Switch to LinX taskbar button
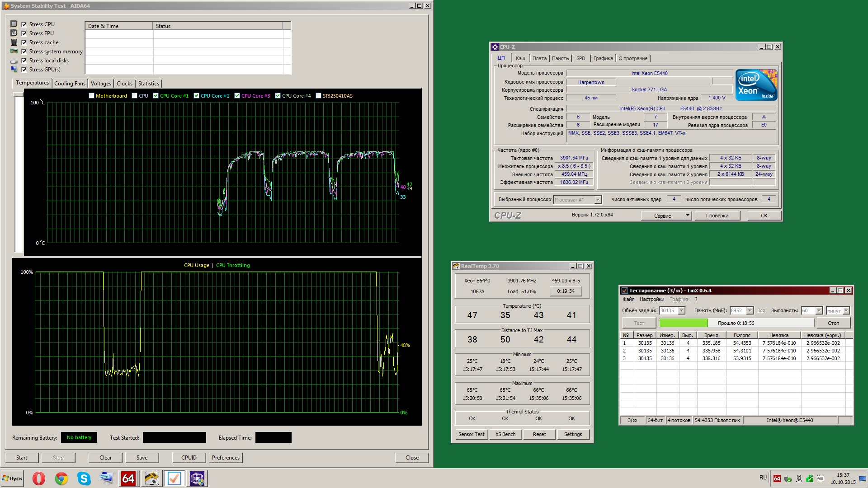868x488 pixels. click(174, 479)
